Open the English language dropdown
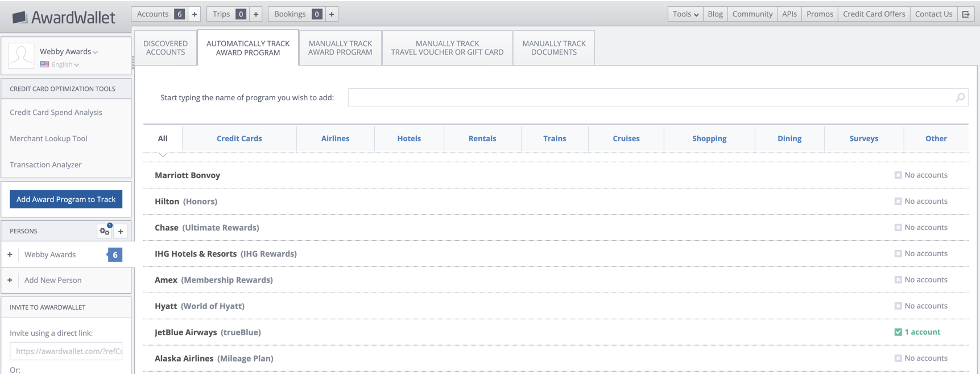 click(64, 64)
